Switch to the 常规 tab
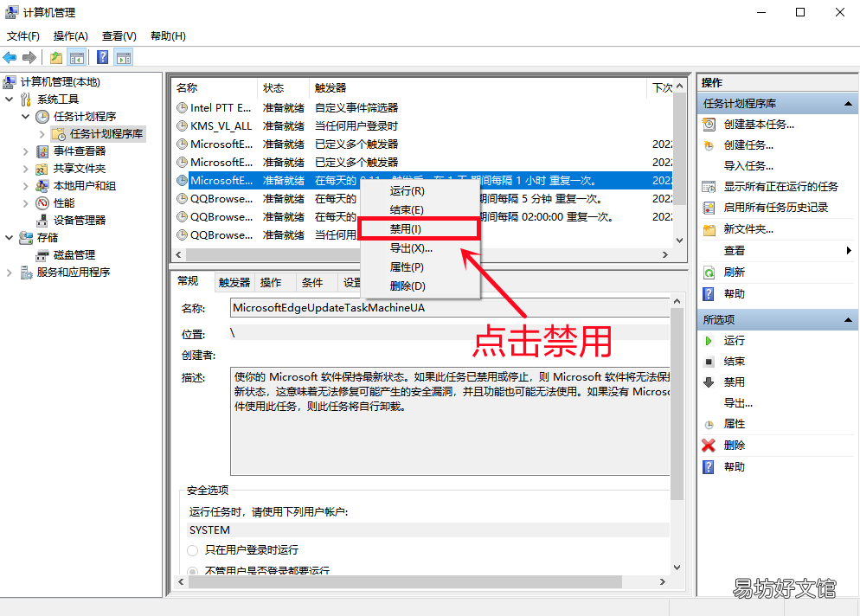 point(188,281)
